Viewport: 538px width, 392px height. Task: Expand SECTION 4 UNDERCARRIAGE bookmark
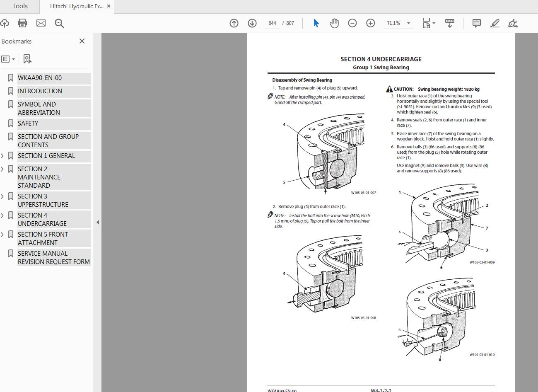(x=2, y=215)
